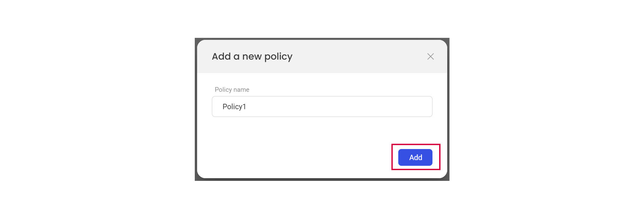Image resolution: width=644 pixels, height=213 pixels.
Task: Close the Add a new policy dialog
Action: pos(430,57)
